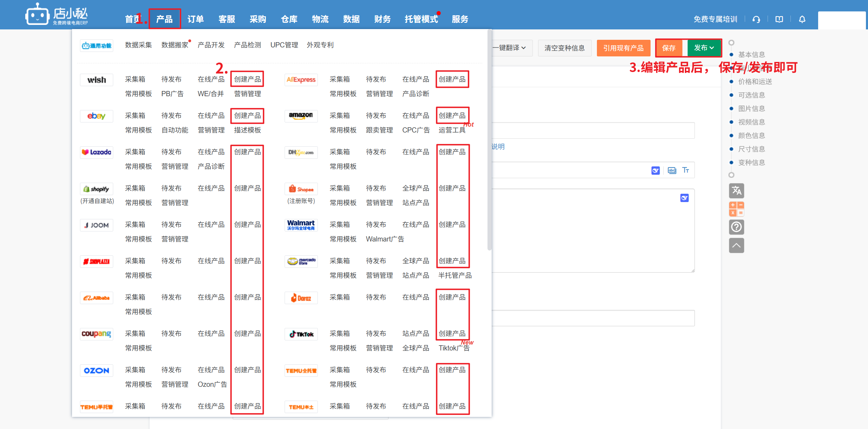Click 创建产品 under Wish row
Screen dimensions: 868x429
point(247,79)
